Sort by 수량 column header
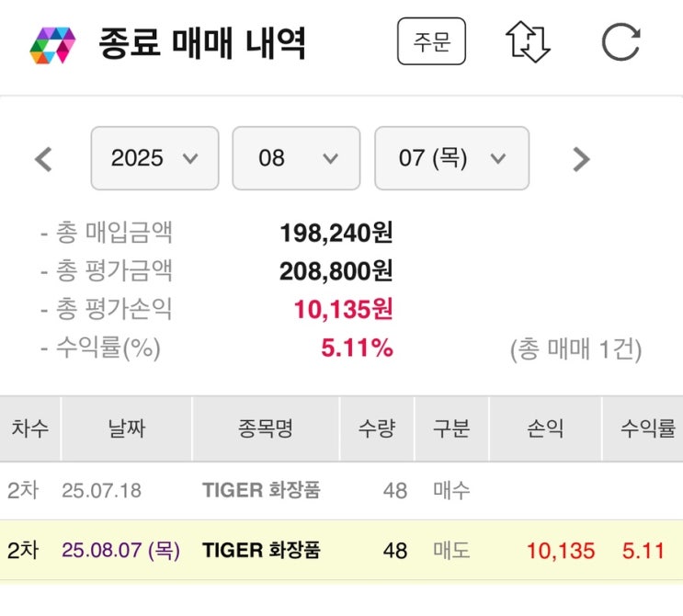Image resolution: width=683 pixels, height=616 pixels. [x=377, y=428]
